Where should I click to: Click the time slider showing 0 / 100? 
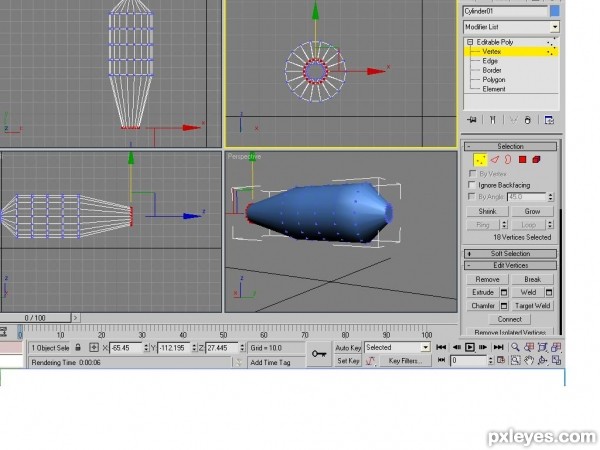tap(35, 318)
